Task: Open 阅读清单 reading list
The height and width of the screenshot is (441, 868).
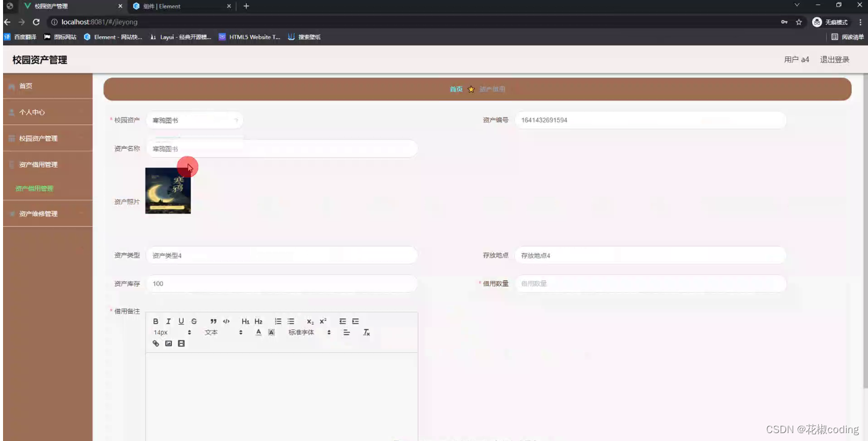Action: 847,37
